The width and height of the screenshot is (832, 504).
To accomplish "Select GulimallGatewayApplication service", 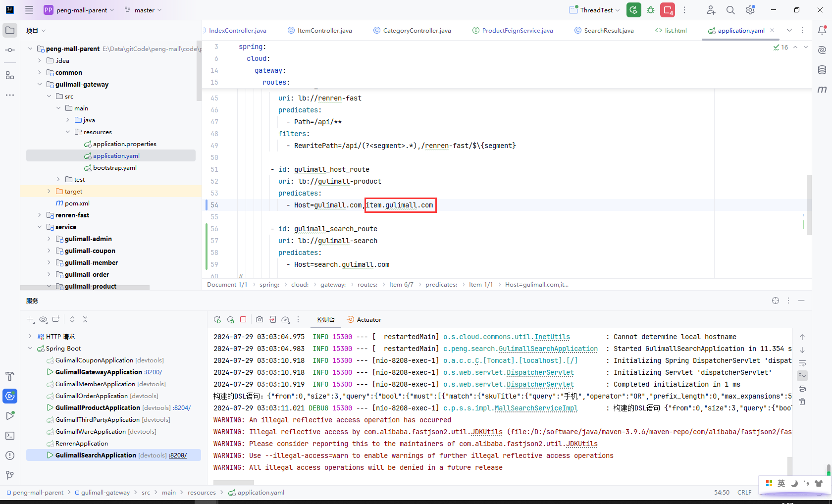I will click(x=99, y=372).
